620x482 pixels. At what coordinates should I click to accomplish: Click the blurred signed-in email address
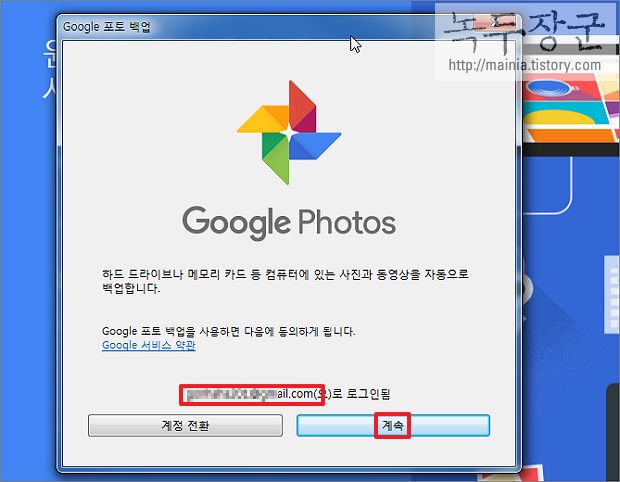pyautogui.click(x=251, y=394)
